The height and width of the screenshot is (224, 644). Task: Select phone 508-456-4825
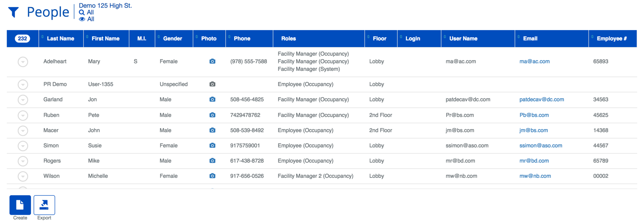coord(247,99)
